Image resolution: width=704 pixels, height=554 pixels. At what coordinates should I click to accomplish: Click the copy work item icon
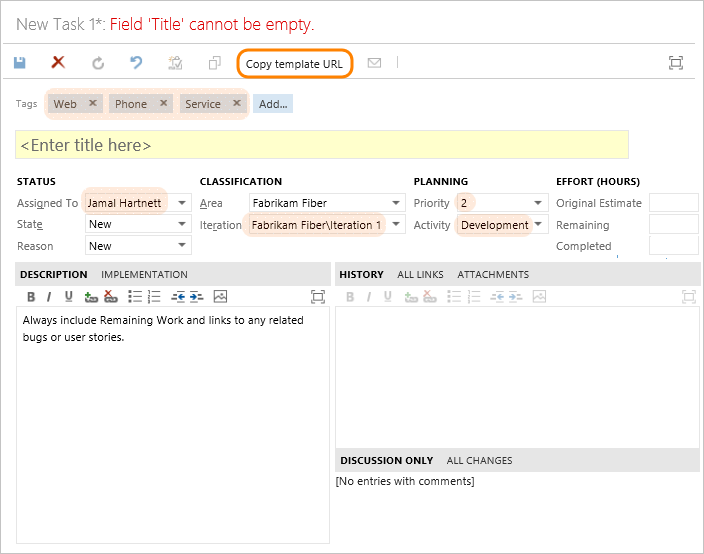pos(215,63)
